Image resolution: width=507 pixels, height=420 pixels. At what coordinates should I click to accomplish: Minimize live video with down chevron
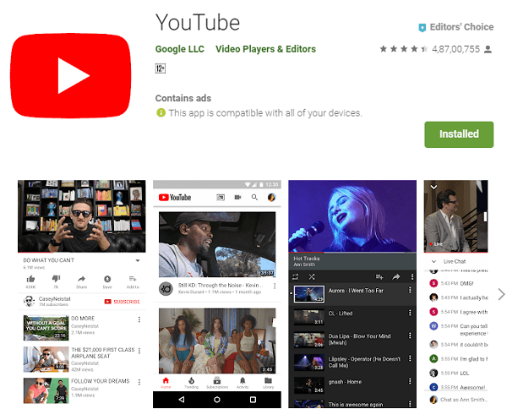434,187
